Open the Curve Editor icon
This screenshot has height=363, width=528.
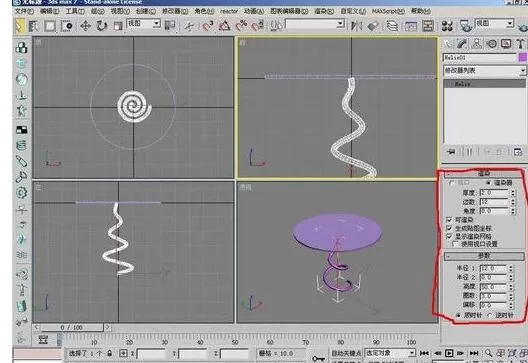pos(411,26)
